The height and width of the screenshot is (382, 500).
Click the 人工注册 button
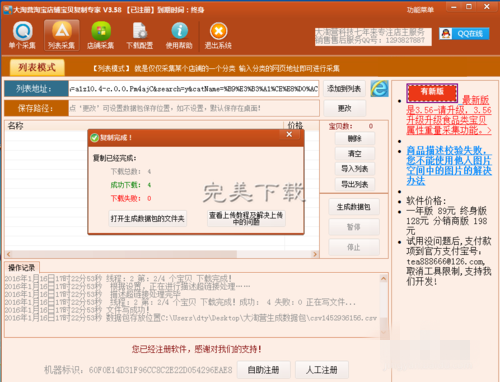(322, 370)
